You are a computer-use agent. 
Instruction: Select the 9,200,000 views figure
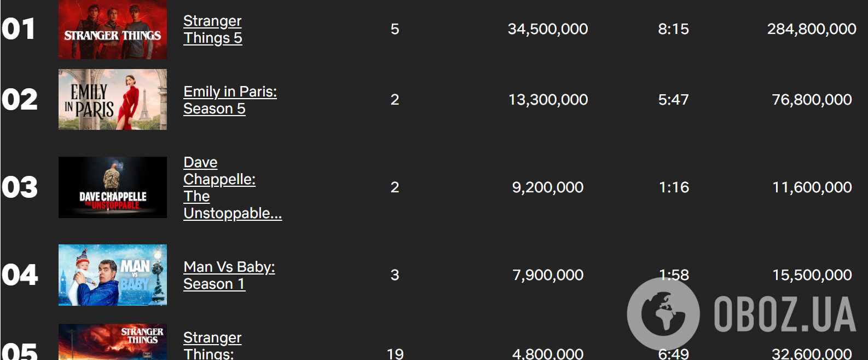coord(548,187)
